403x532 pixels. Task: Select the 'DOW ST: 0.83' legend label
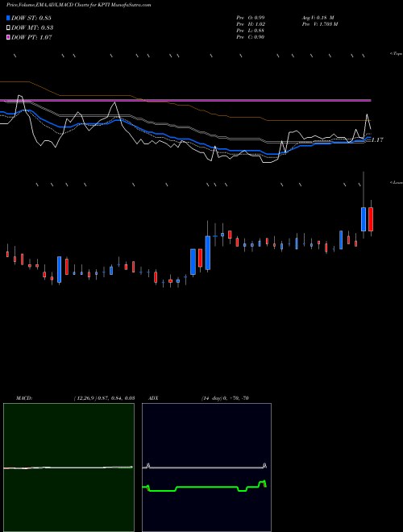pos(31,18)
